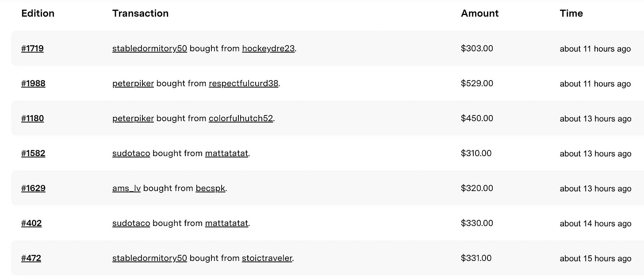View respectfulcurd38's seller profile

[243, 84]
